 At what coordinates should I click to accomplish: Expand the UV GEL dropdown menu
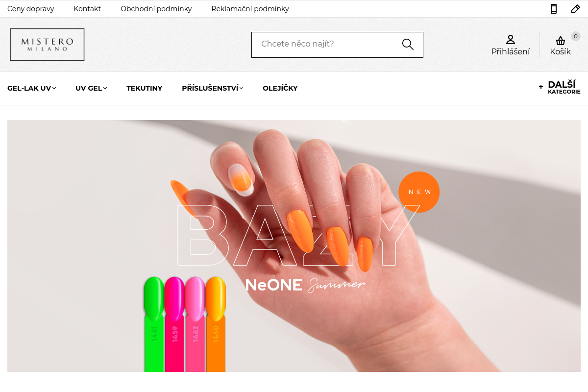point(91,88)
